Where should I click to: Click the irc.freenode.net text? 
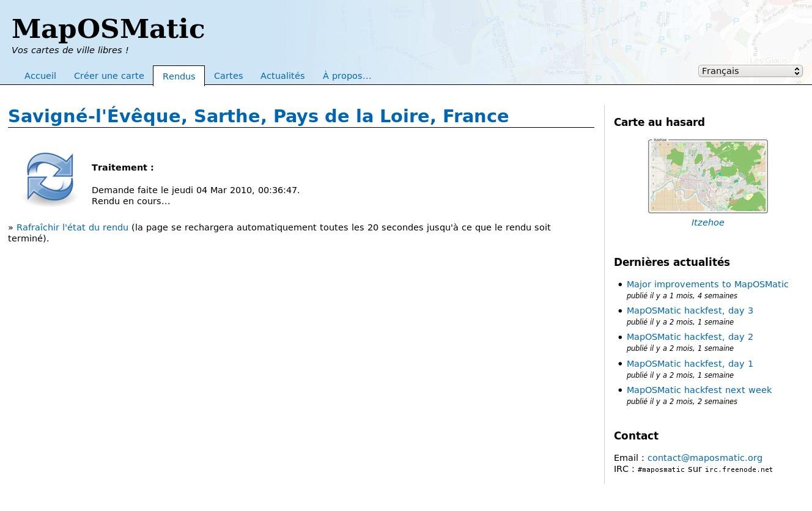[x=739, y=469]
